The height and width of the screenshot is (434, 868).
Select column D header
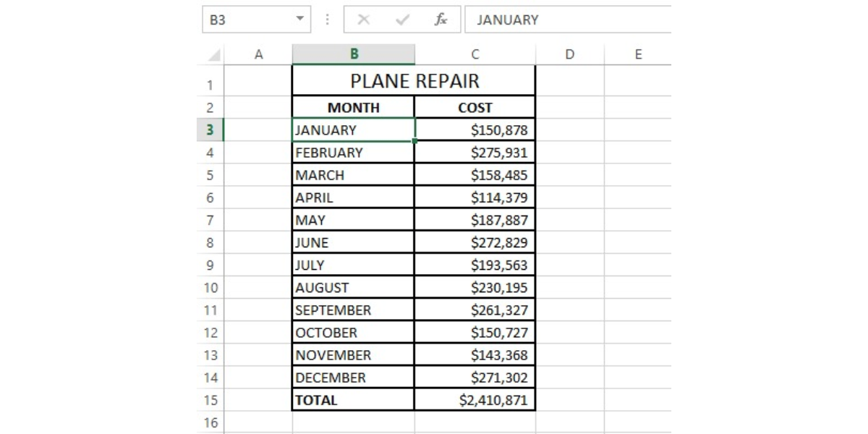[569, 54]
